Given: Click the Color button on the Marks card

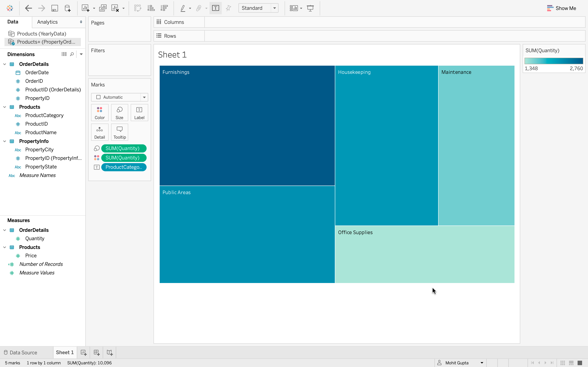Looking at the screenshot, I should click(100, 113).
